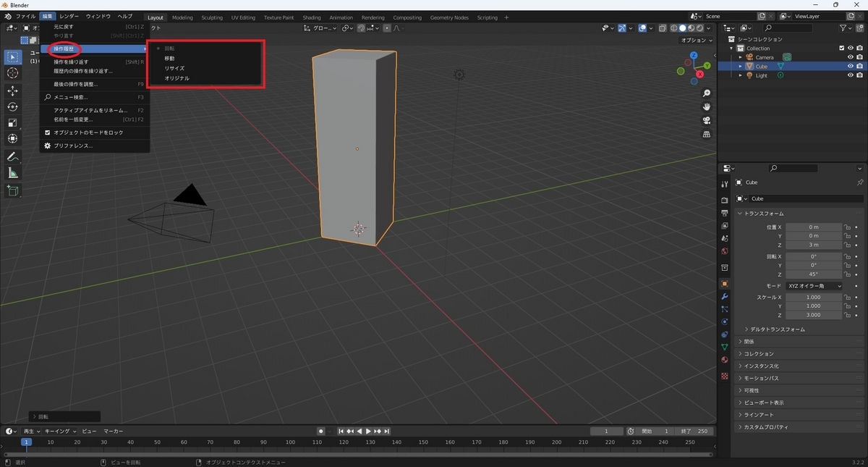The width and height of the screenshot is (868, 467).
Task: Click the Blender logo menu icon
Action: pos(7,16)
